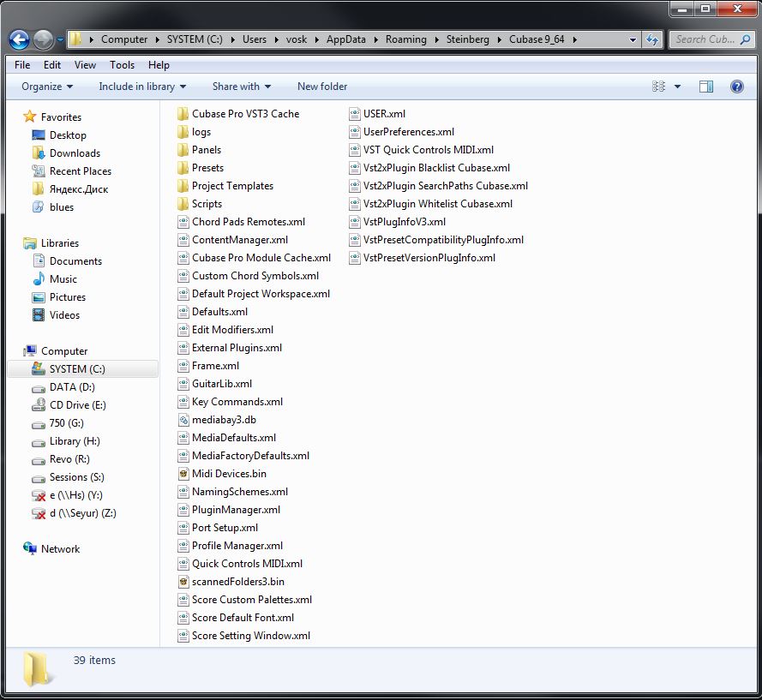Image resolution: width=762 pixels, height=700 pixels.
Task: Open the File menu
Action: point(22,65)
